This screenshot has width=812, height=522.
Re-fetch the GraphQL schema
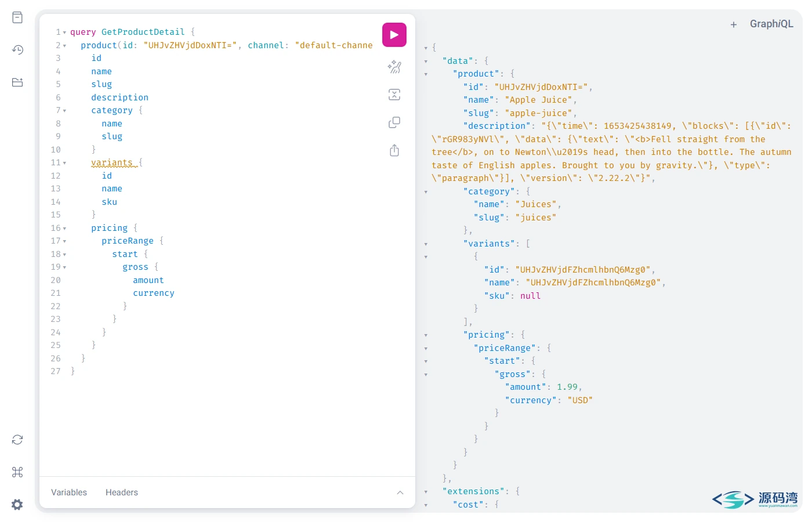pos(17,440)
